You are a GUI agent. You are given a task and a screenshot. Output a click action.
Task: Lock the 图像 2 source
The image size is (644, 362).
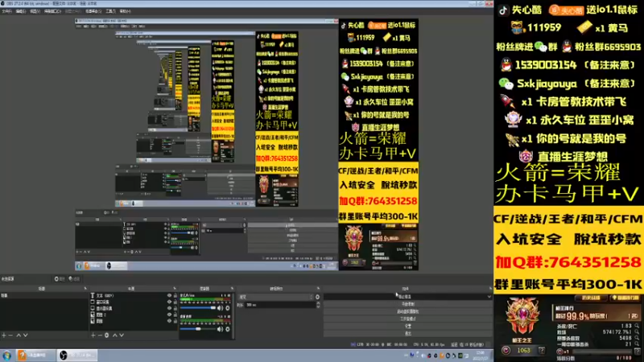175,315
